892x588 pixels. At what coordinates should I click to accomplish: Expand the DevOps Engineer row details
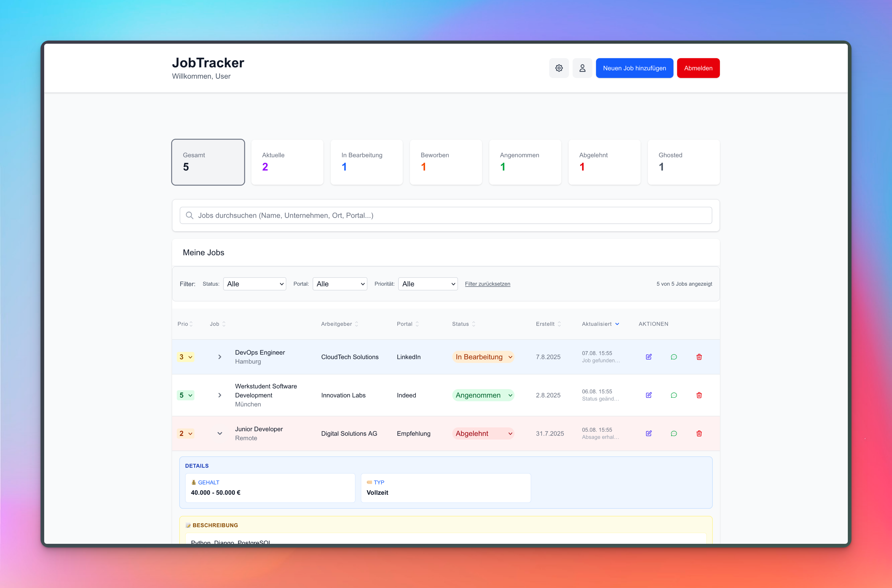coord(220,357)
